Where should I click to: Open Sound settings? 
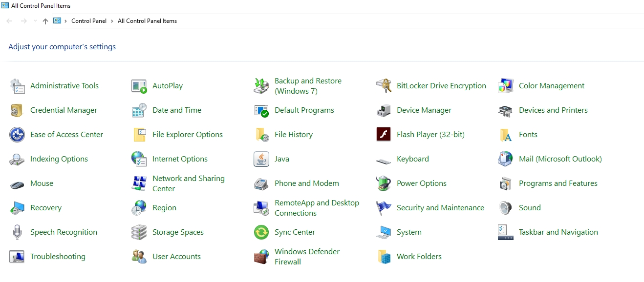coord(529,207)
